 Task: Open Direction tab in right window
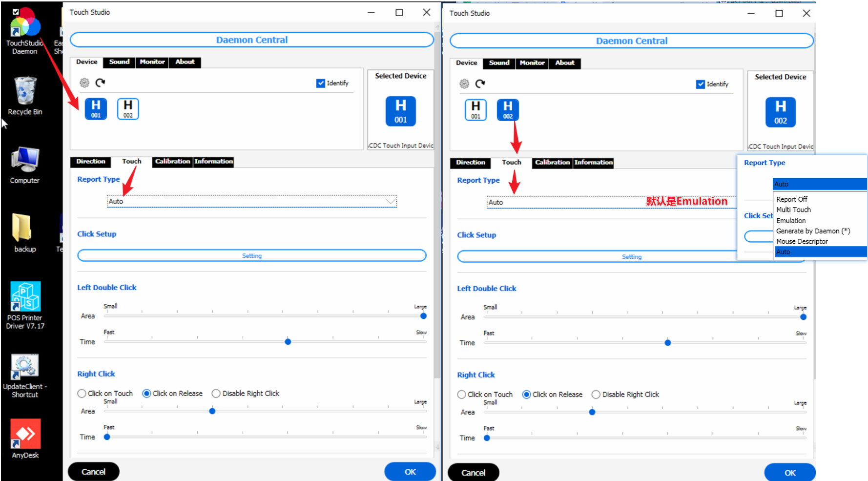pos(471,163)
